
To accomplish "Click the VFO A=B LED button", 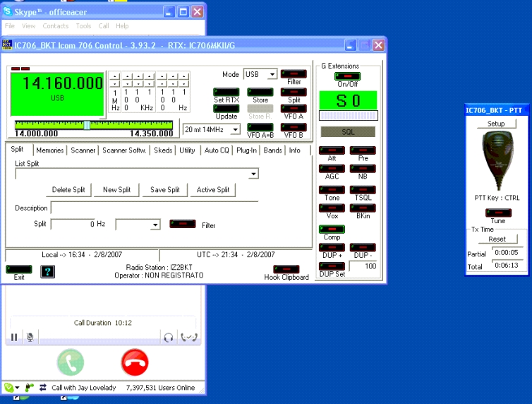I will pyautogui.click(x=260, y=127).
